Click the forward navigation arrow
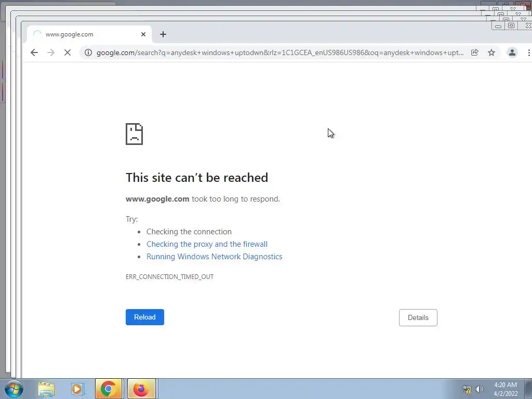This screenshot has width=532, height=399. [x=51, y=52]
